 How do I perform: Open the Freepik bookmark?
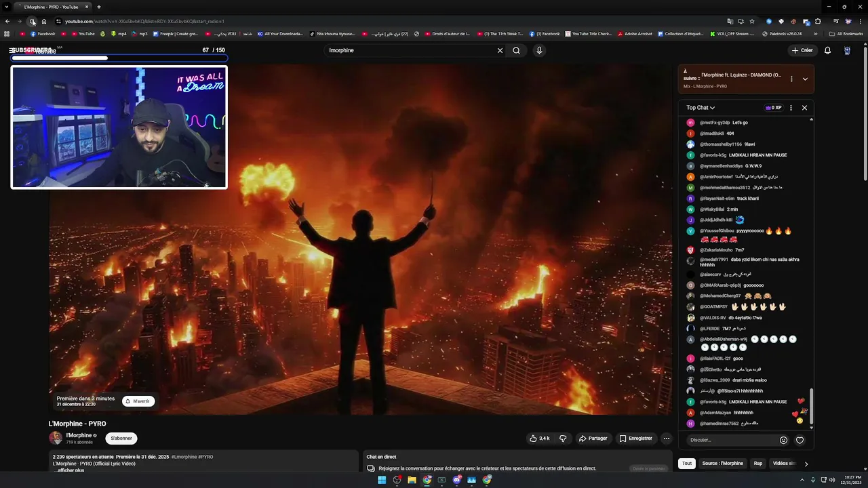point(176,33)
